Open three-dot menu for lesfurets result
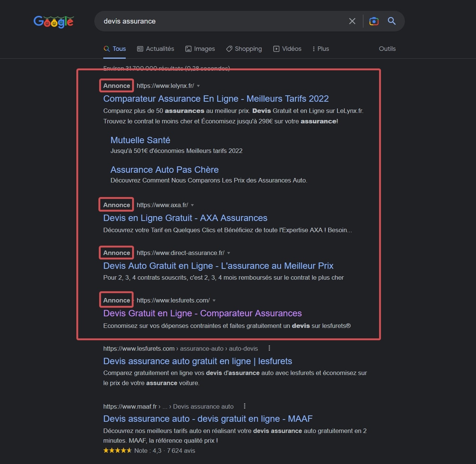The image size is (476, 464). click(269, 348)
